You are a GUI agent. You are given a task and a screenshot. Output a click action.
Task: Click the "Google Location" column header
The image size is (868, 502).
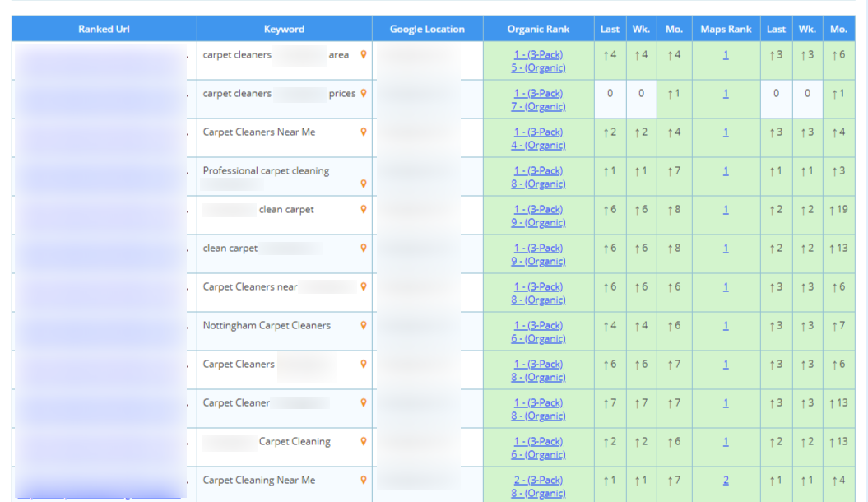tap(427, 29)
